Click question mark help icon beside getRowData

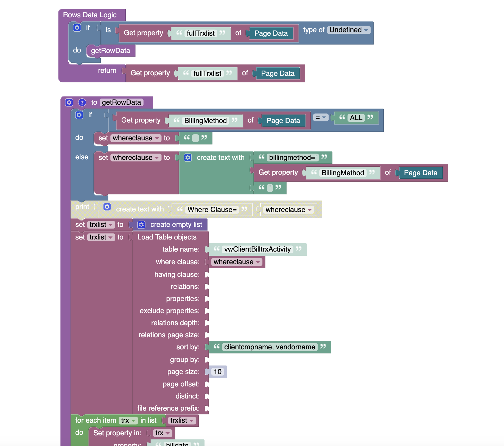[82, 102]
